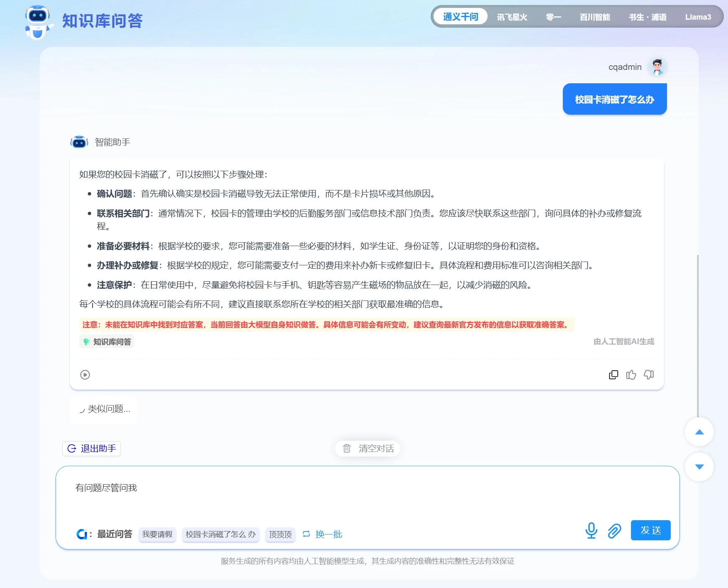
Task: Switch to the 讯飞星火 model tab
Action: 512,17
